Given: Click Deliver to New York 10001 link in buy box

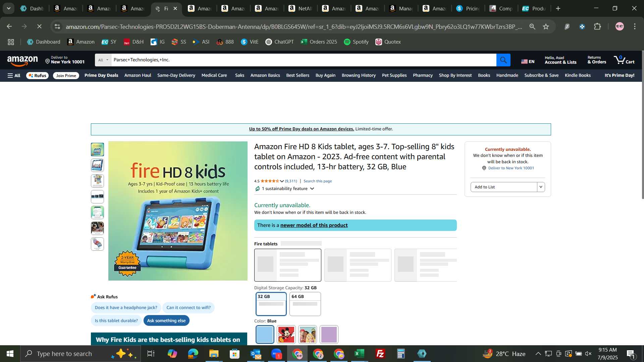Looking at the screenshot, I should coord(511,168).
